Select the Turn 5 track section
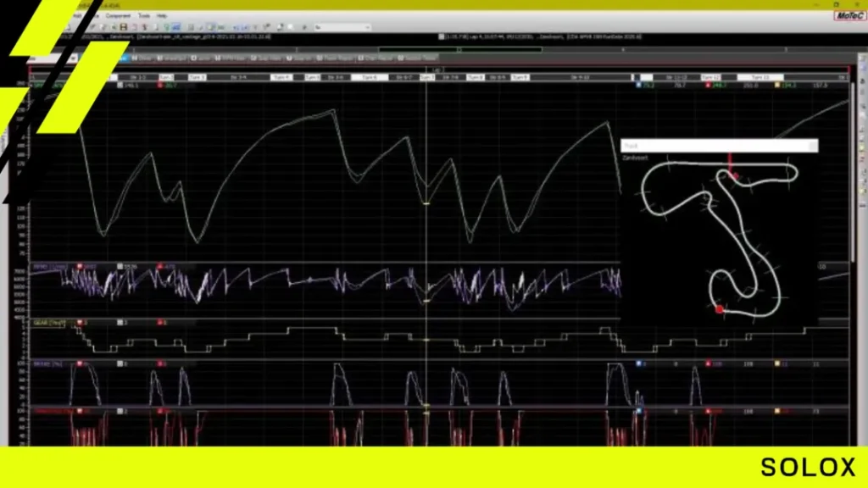This screenshot has height=488, width=868. click(312, 77)
